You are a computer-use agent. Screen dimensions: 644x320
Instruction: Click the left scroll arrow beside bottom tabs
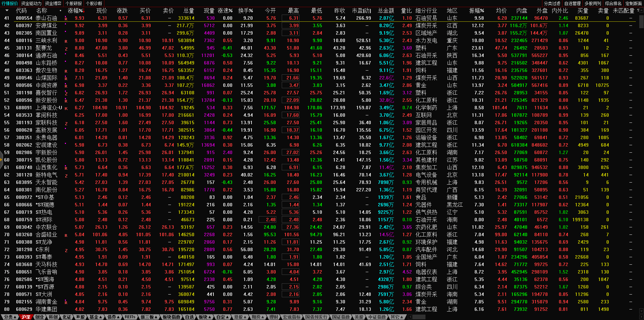point(410,317)
